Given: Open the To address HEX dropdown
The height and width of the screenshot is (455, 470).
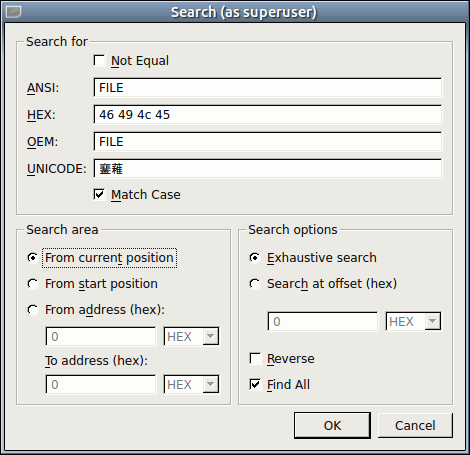Looking at the screenshot, I should pos(191,385).
